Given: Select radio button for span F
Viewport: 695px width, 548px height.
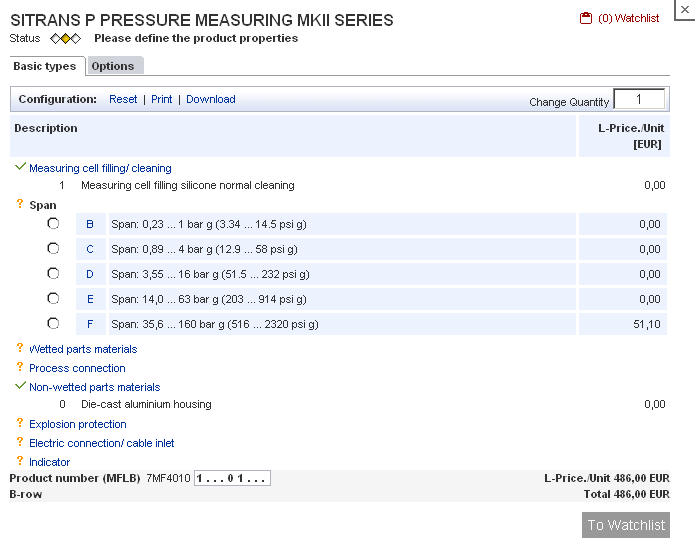Looking at the screenshot, I should coord(53,324).
